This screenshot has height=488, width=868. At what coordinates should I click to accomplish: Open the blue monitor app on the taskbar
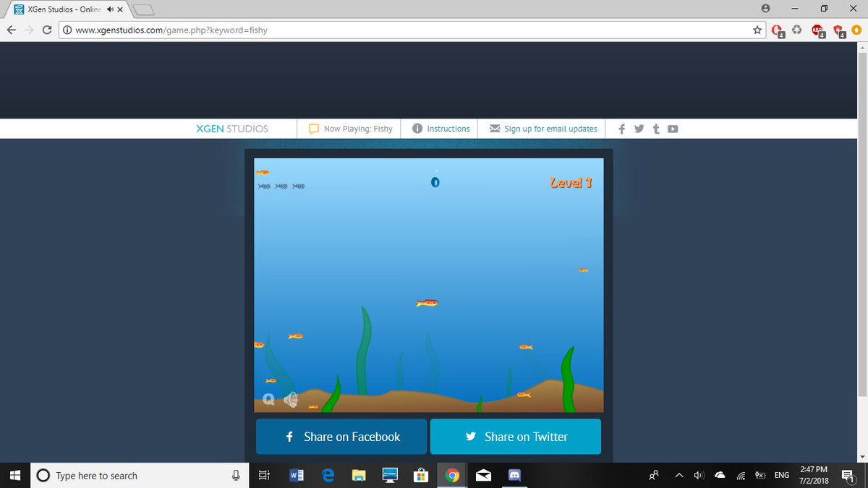390,475
